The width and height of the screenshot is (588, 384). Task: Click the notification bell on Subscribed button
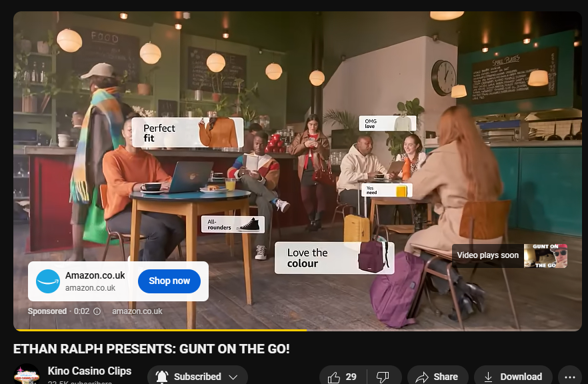pos(162,377)
